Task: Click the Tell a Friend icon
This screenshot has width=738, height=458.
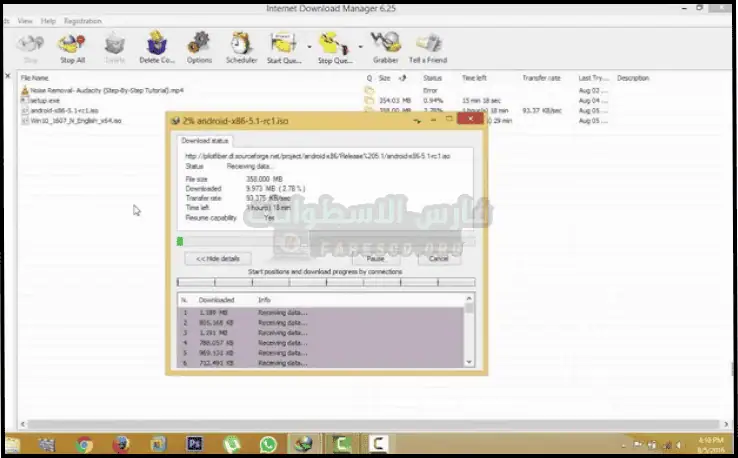Action: point(429,46)
